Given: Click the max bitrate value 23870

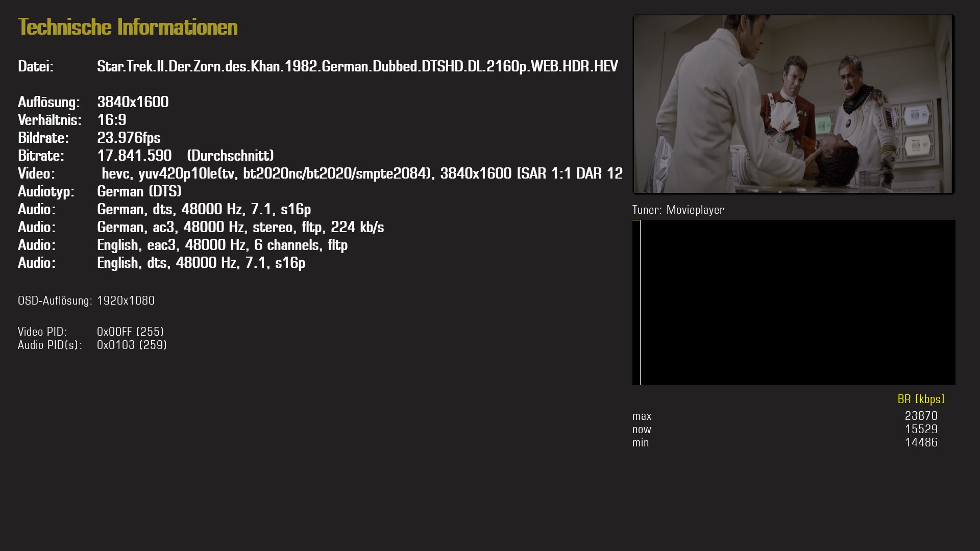Looking at the screenshot, I should coord(921,416).
